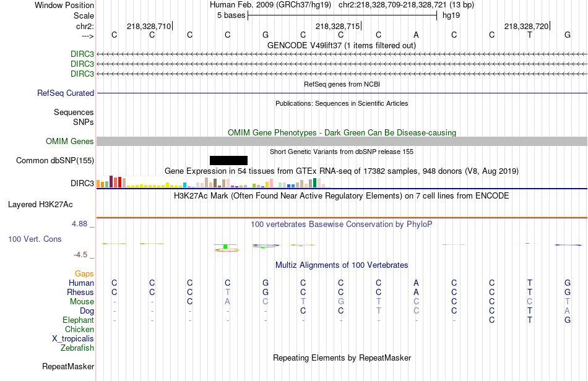This screenshot has height=381, width=588.
Task: Click '100 vertebrates Basewise Conservation by PhyloP' title
Action: coord(342,224)
